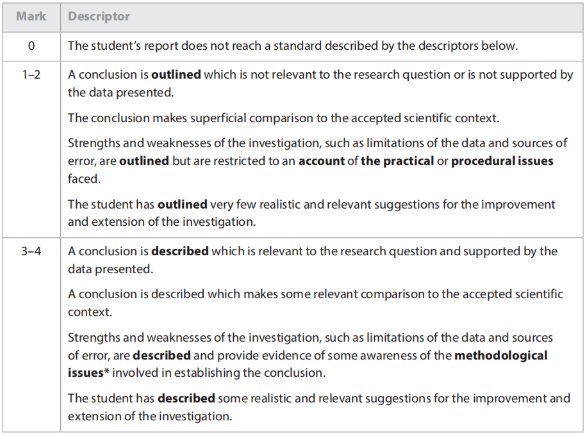This screenshot has width=586, height=435.
Task: Click bold described in the last paragraph
Action: tap(186, 398)
